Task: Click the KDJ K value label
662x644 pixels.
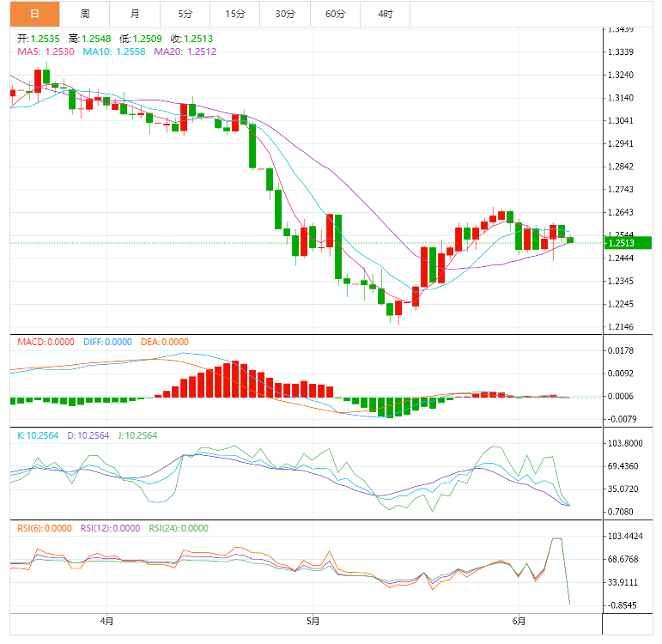Action: [38, 435]
